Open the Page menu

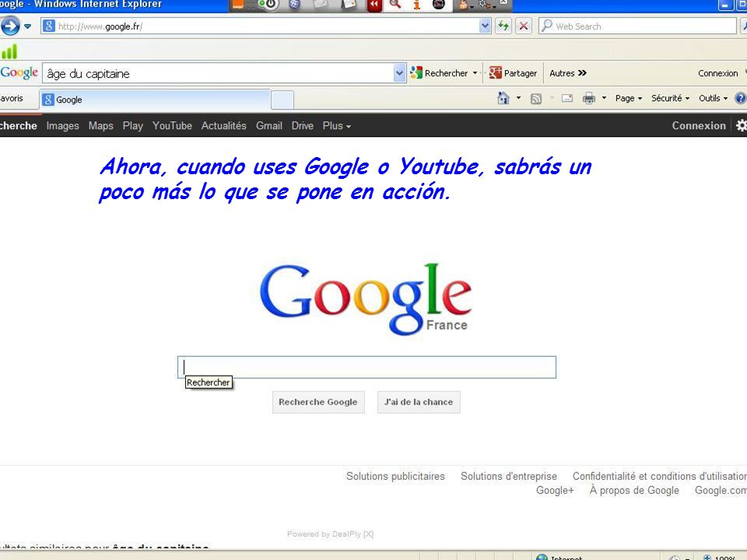[629, 98]
